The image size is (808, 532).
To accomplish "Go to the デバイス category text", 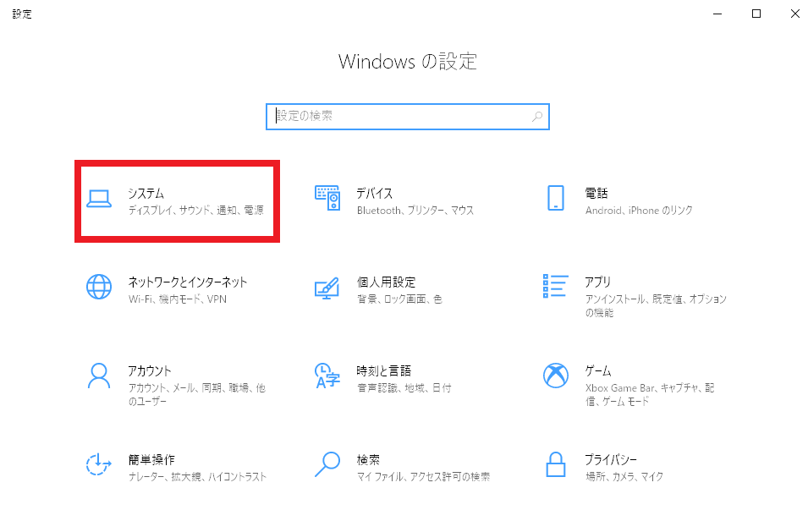I will tap(375, 193).
